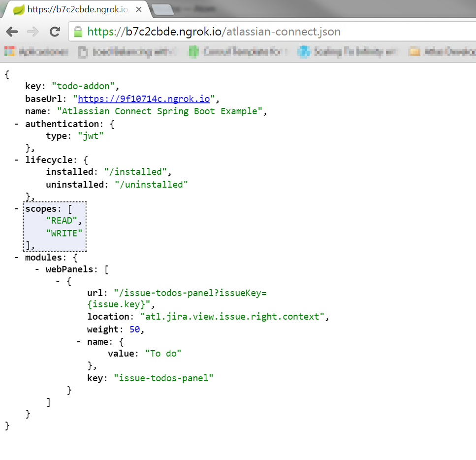Collapse the webPanels array
The image size is (476, 460).
37,269
